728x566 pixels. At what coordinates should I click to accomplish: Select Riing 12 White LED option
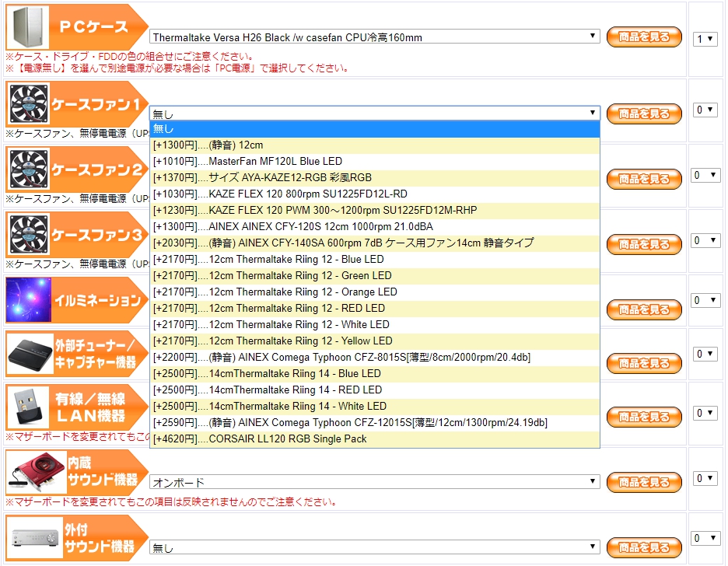(375, 324)
